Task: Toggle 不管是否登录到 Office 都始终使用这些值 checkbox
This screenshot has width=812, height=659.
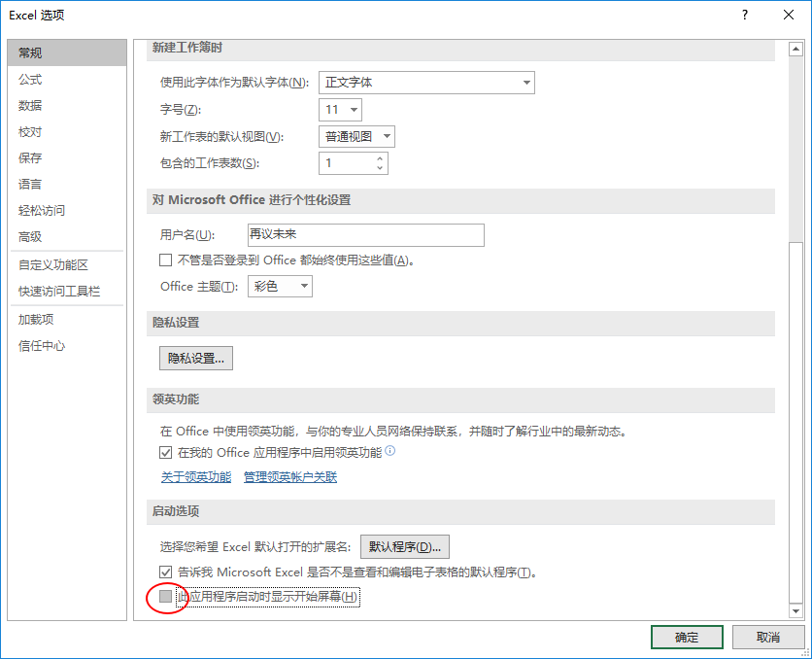Action: (165, 260)
